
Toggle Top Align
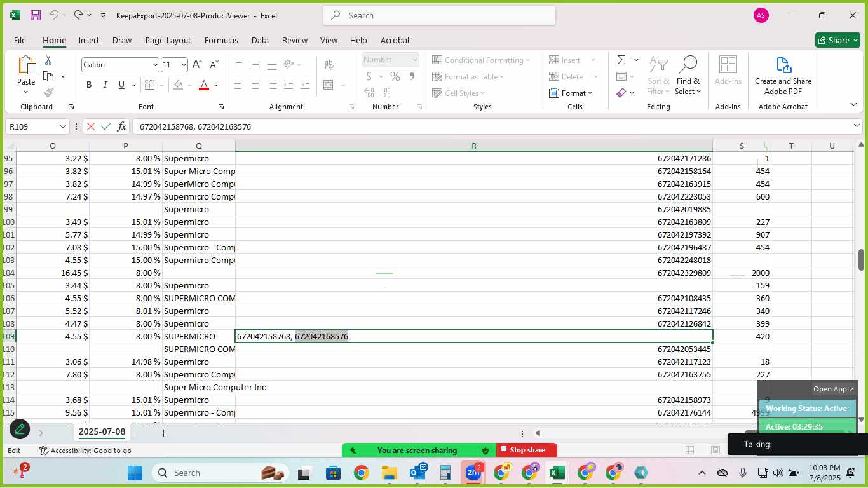pos(239,65)
